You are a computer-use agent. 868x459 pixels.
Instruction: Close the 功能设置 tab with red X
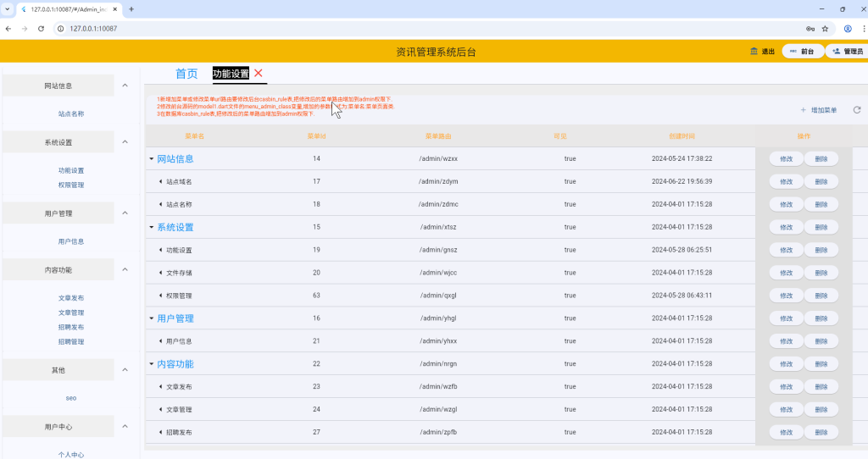pos(259,74)
